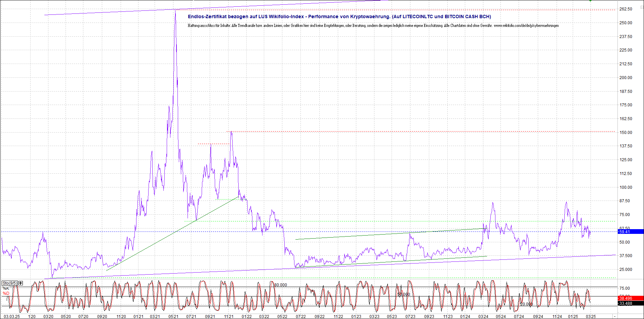Screen dimensions: 644x319
Task: Click the 03.03.25 date label
Action: 12,317
